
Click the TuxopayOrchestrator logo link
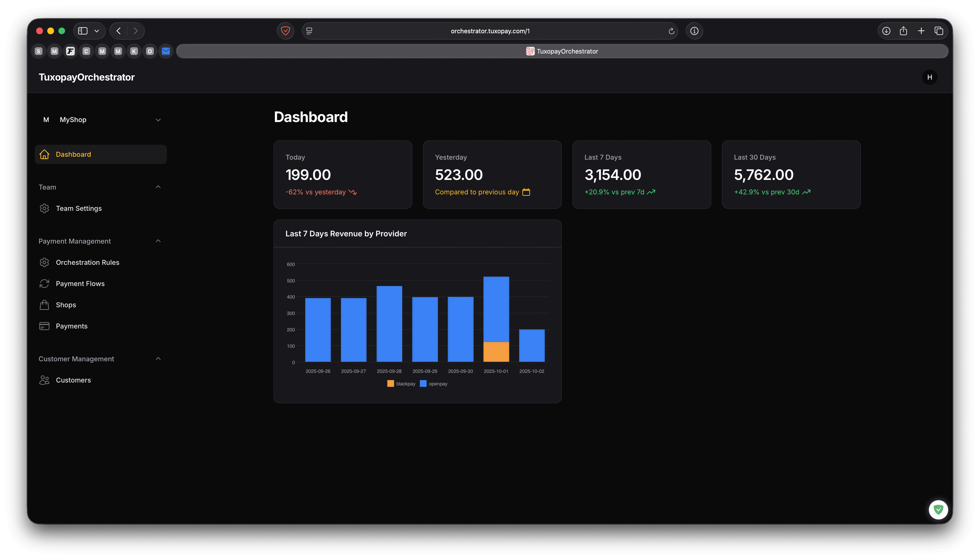[x=87, y=77]
